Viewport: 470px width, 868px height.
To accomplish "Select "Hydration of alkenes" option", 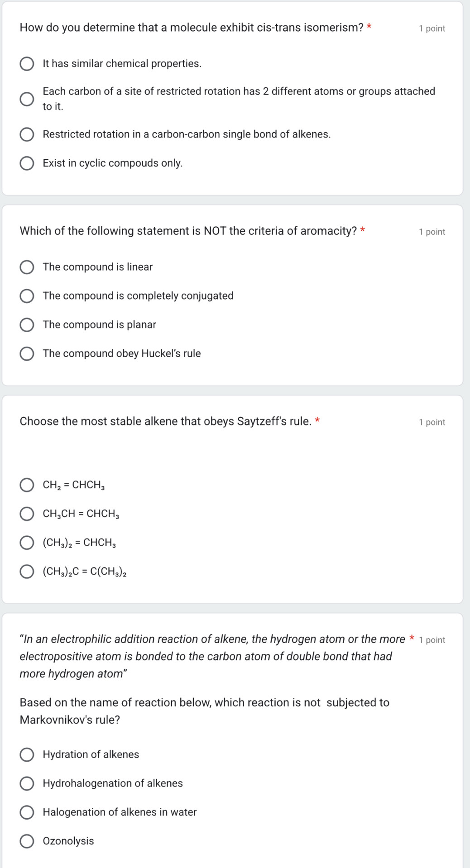I will pyautogui.click(x=27, y=754).
